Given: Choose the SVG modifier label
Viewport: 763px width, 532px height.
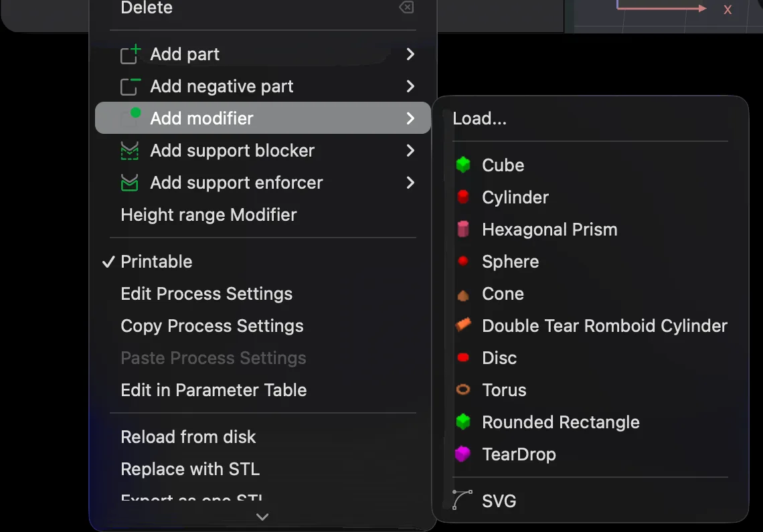Looking at the screenshot, I should [499, 501].
